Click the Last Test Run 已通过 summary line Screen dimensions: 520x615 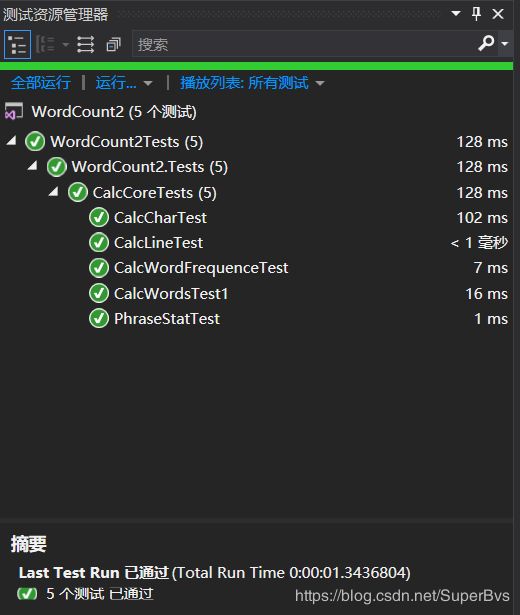tap(215, 573)
